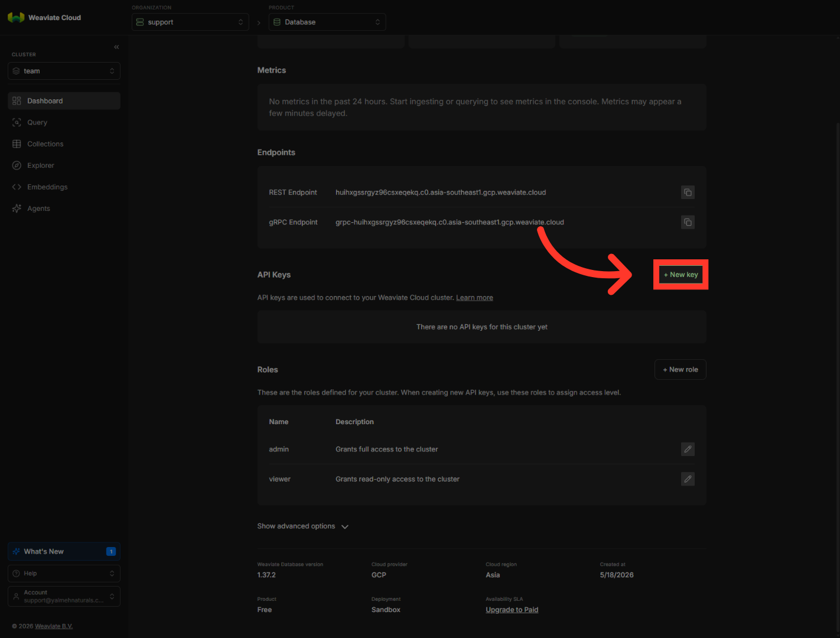Select the REST endpoint address text
The width and height of the screenshot is (840, 638).
point(441,193)
